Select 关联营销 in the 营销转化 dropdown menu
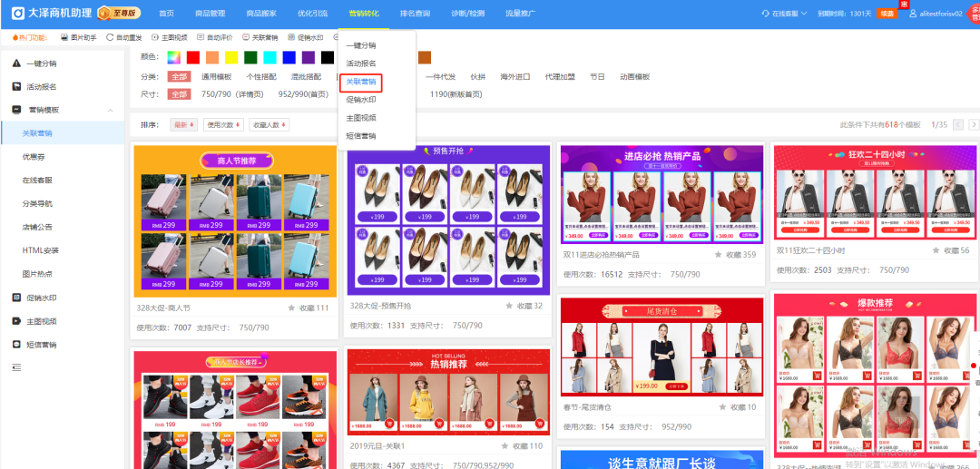The height and width of the screenshot is (469, 980). pyautogui.click(x=361, y=82)
